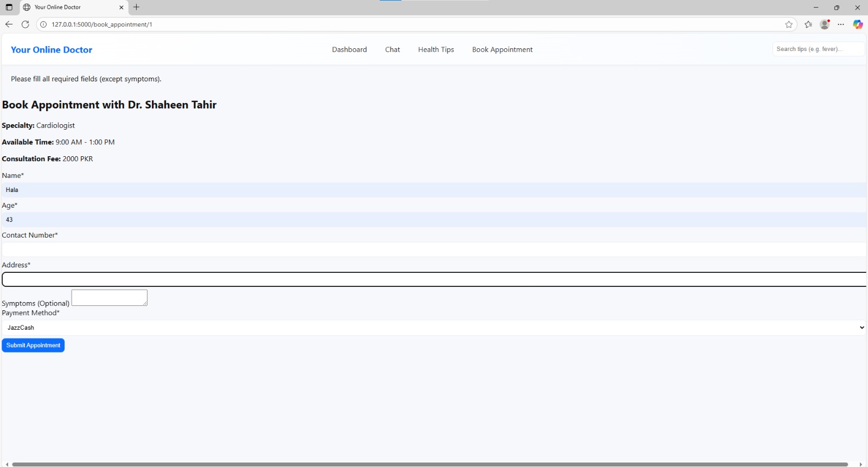Click the browser Back arrow

pos(9,24)
